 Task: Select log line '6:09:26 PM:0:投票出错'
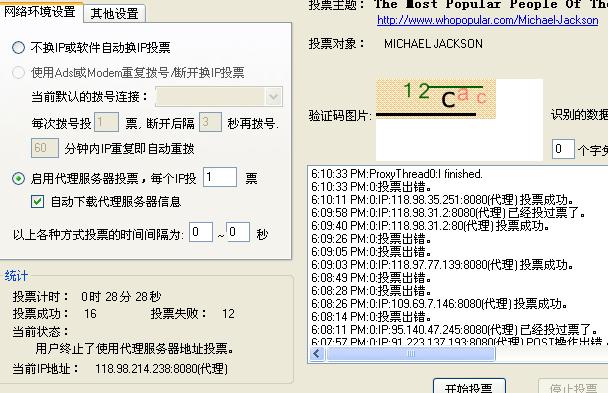371,239
